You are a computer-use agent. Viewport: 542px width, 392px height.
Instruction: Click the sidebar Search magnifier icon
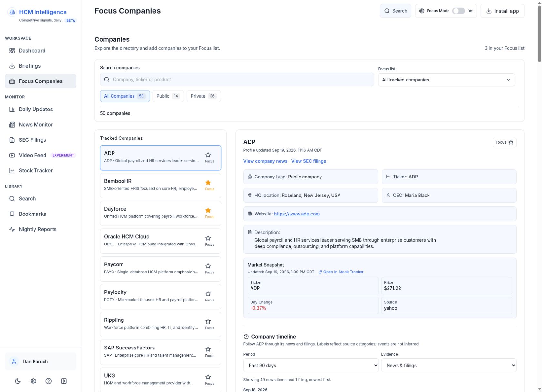(x=12, y=199)
